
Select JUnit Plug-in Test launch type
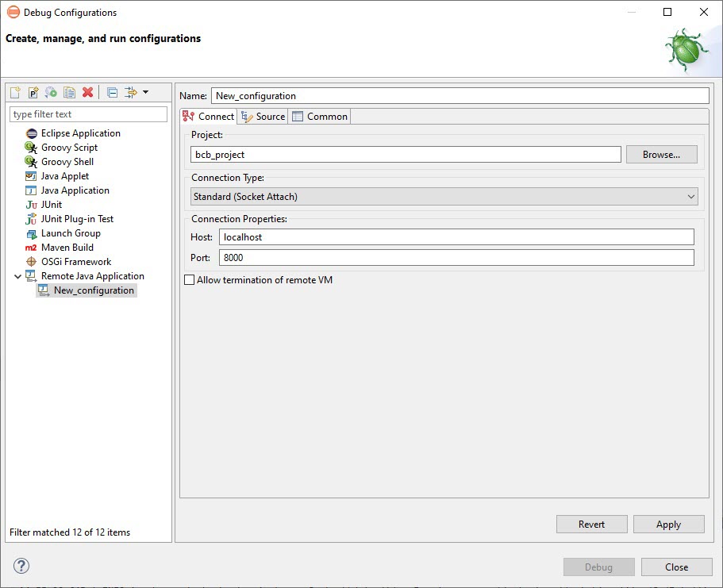77,219
